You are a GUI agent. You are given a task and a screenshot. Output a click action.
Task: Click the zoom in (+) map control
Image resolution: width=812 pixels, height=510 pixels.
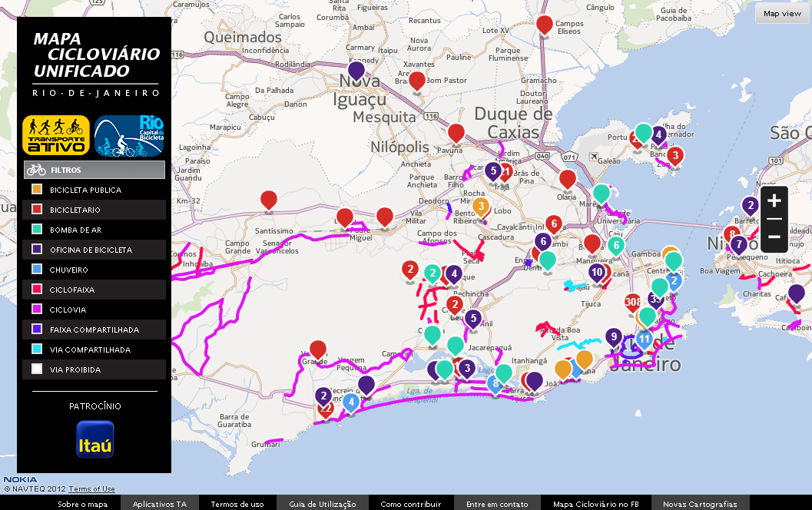(x=774, y=201)
